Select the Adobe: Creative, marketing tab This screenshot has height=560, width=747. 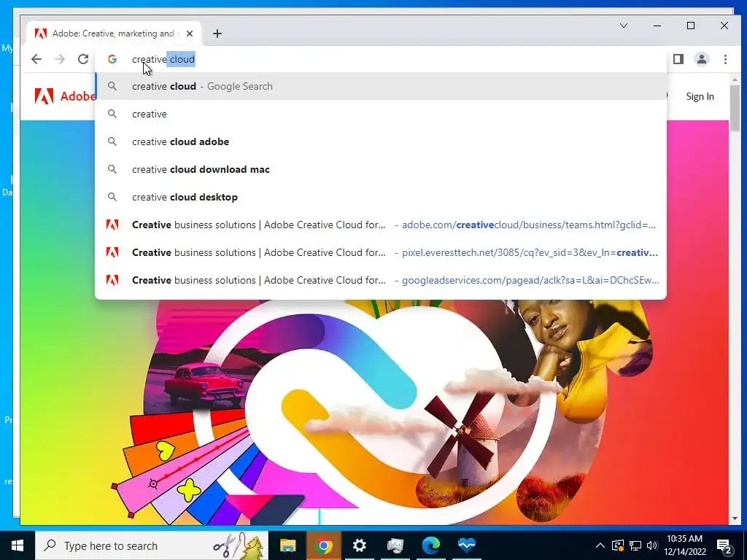(113, 34)
